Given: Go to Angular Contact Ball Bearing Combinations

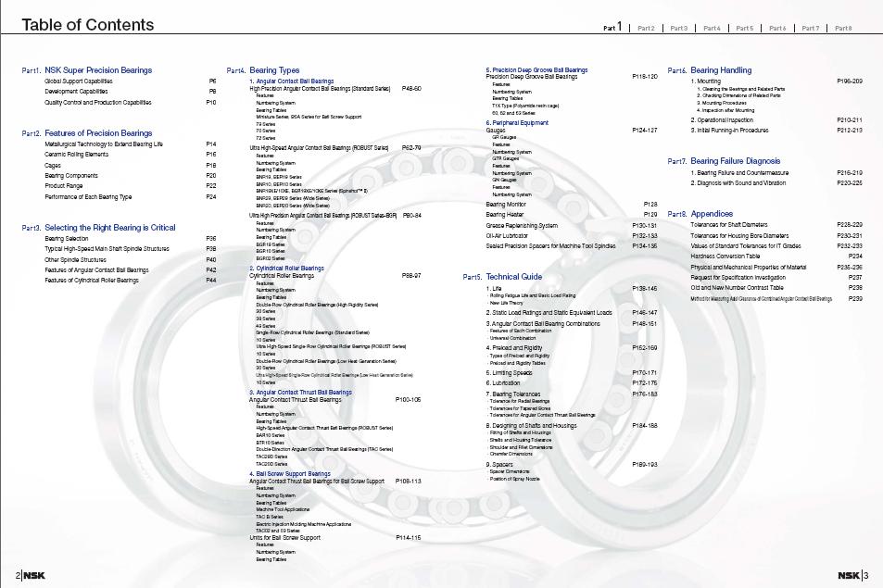Looking at the screenshot, I should click(543, 324).
